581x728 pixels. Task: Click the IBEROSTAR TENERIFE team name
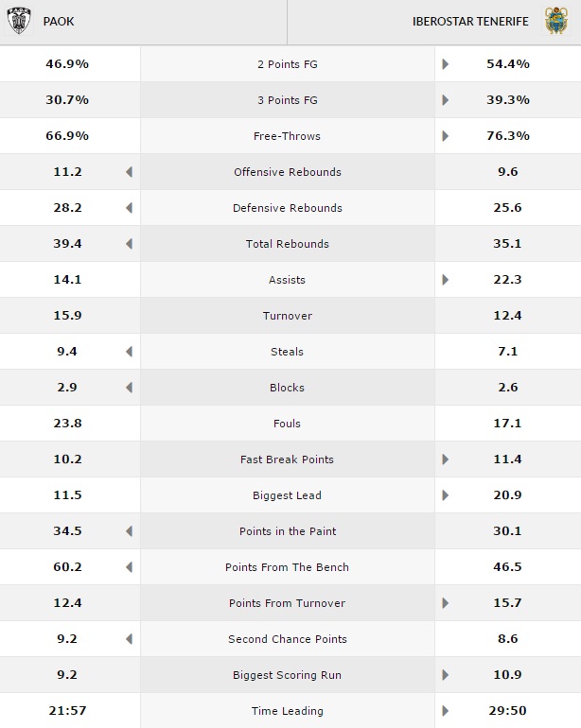click(x=470, y=21)
